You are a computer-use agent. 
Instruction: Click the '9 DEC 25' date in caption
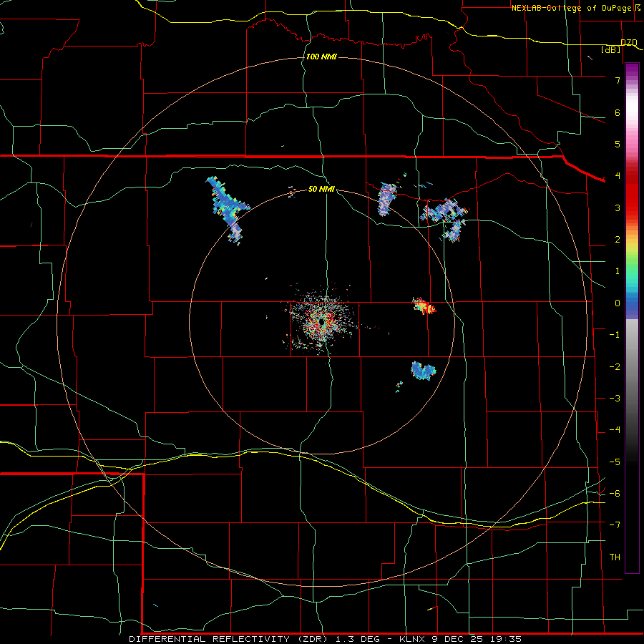click(457, 639)
